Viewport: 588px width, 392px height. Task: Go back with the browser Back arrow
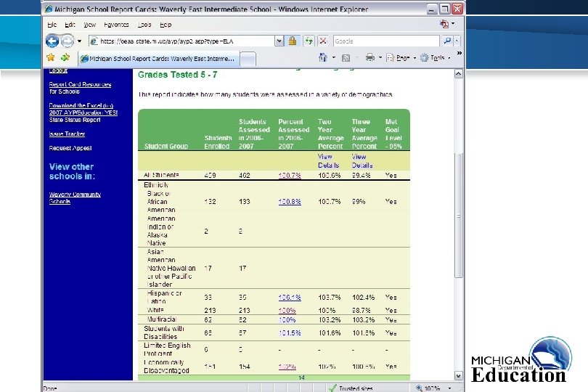[x=52, y=41]
